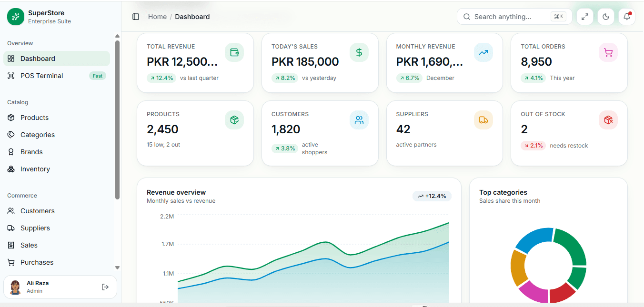Click the cart icon on Total Orders
The height and width of the screenshot is (307, 644).
(608, 52)
